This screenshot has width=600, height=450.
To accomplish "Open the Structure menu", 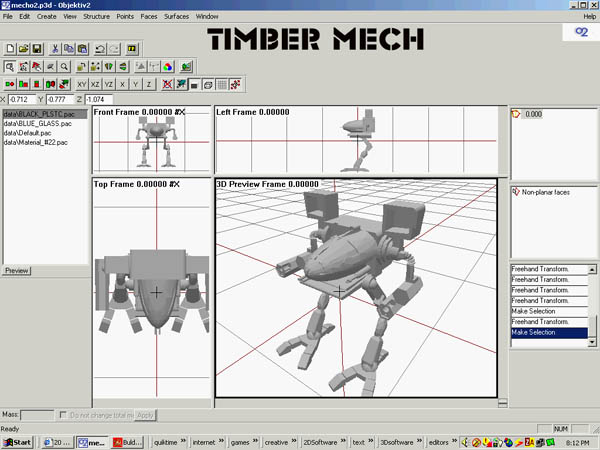I will click(96, 16).
